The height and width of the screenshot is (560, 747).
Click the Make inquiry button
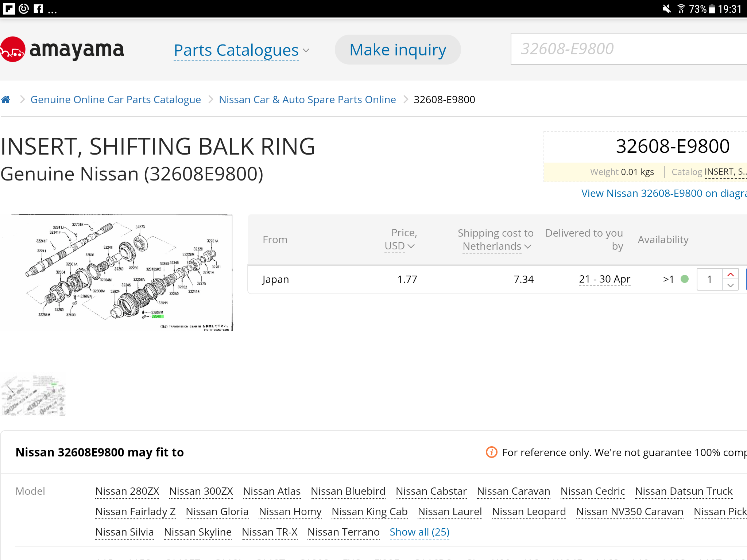click(398, 50)
